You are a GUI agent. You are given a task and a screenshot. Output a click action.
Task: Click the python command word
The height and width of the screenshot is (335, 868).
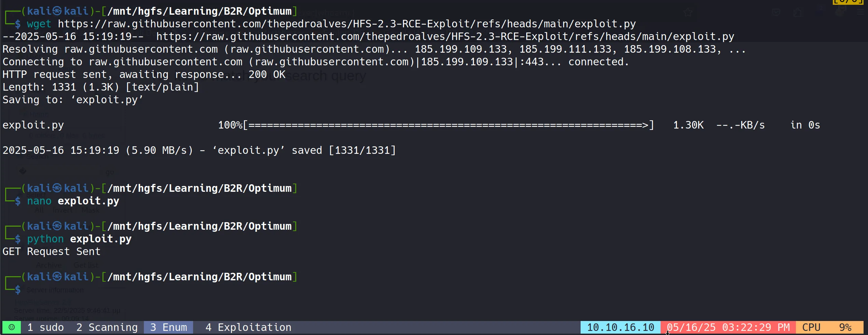pos(45,239)
